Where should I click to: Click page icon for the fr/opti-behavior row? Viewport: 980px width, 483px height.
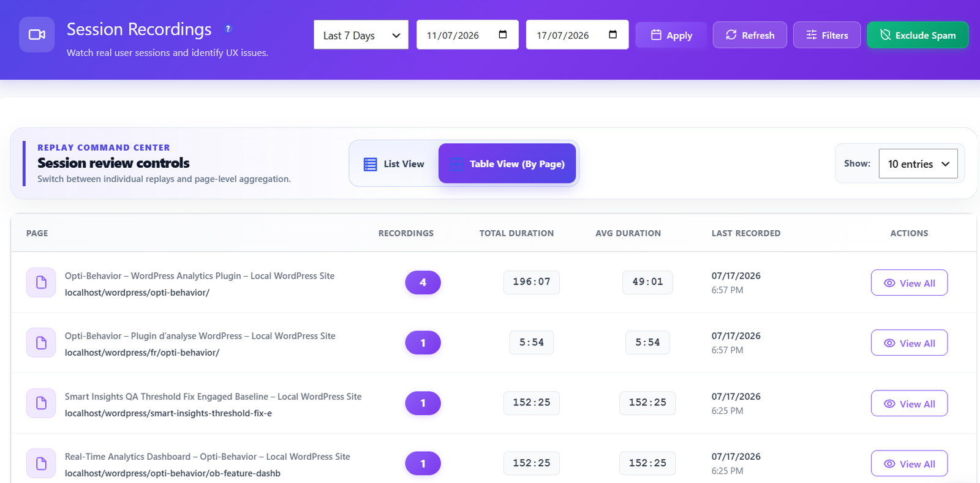pos(41,343)
